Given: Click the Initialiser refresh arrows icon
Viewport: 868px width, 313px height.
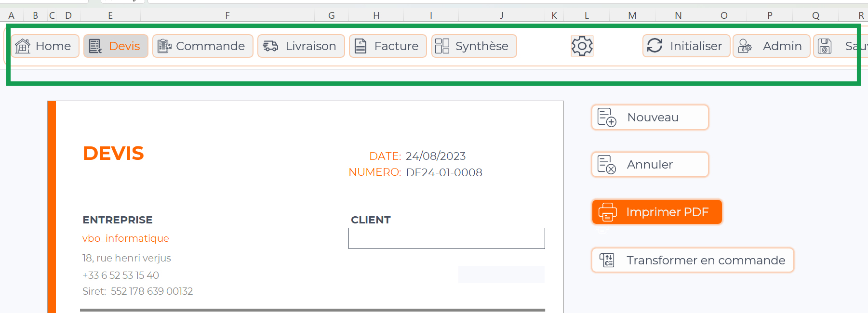Looking at the screenshot, I should tap(654, 46).
